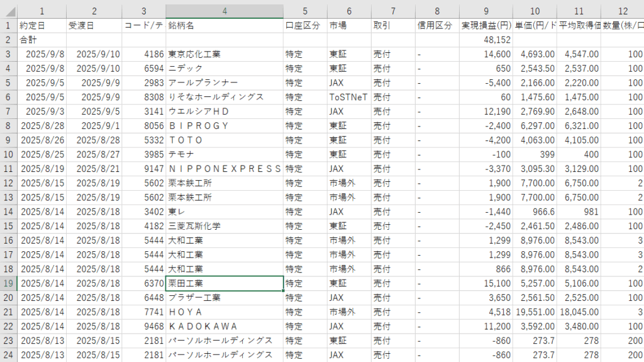Select the 19,551.00 unit price cell
The width and height of the screenshot is (644, 362).
point(535,312)
